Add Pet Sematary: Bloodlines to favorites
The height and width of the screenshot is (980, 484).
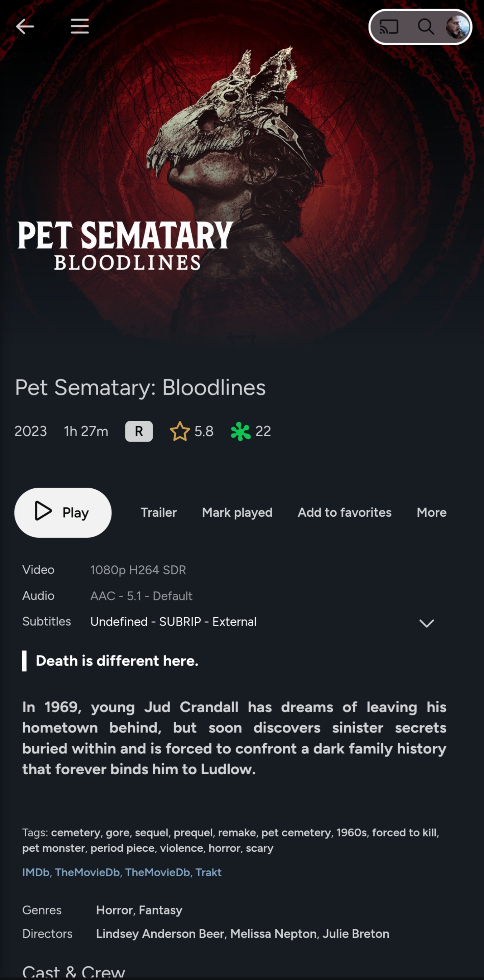pyautogui.click(x=344, y=512)
